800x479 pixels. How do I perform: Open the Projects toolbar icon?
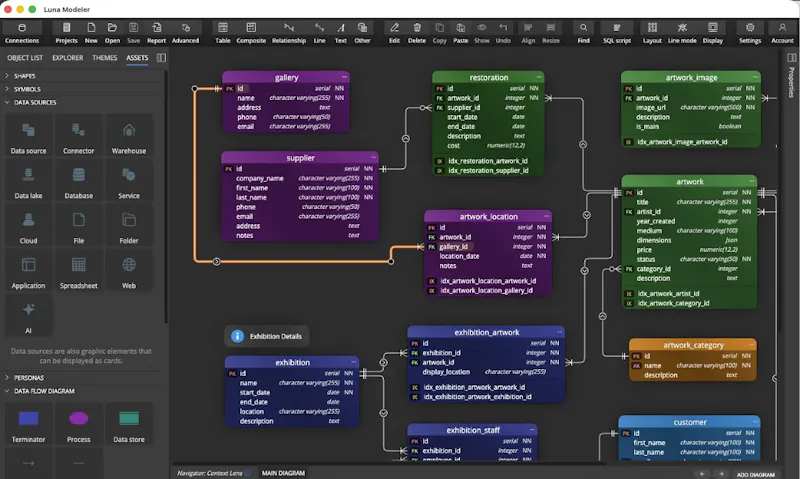coord(66,33)
